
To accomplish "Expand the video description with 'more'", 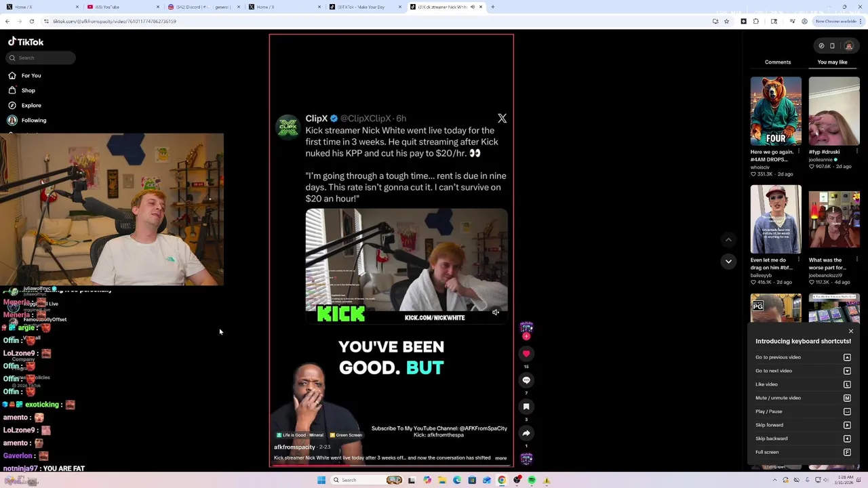I will click(500, 458).
